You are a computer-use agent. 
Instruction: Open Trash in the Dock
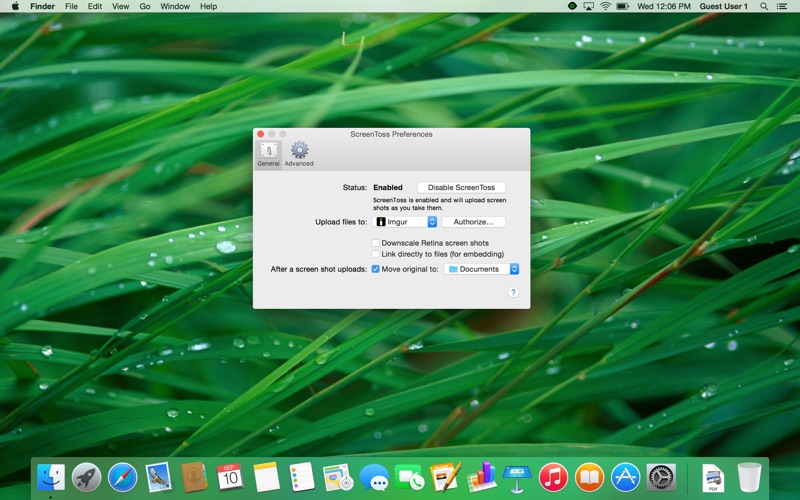748,477
